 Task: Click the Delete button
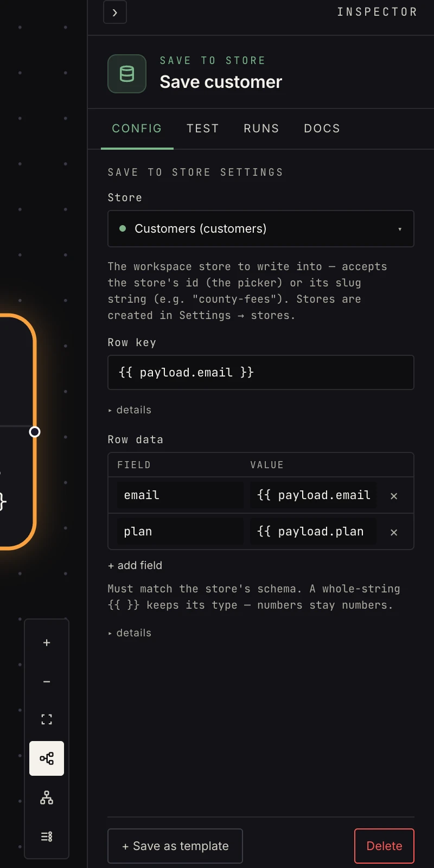[x=384, y=846]
